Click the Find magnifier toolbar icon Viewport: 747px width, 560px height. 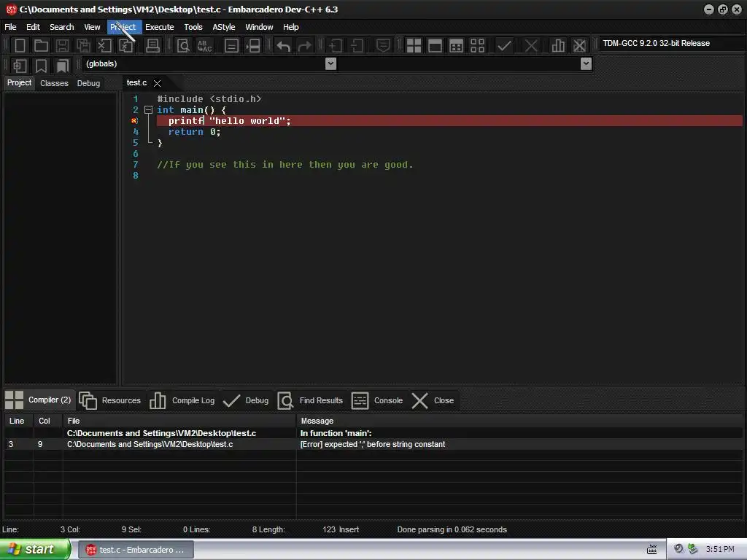click(183, 46)
